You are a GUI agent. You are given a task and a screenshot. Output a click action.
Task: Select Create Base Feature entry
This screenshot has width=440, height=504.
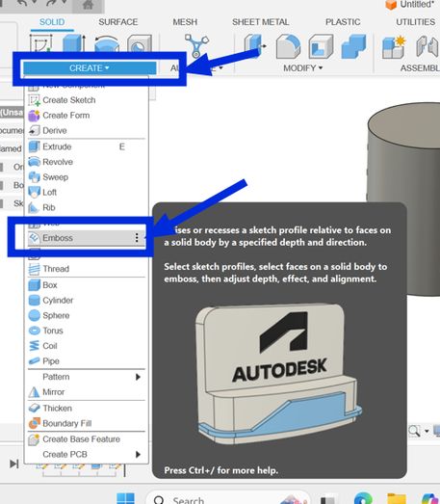(x=86, y=439)
